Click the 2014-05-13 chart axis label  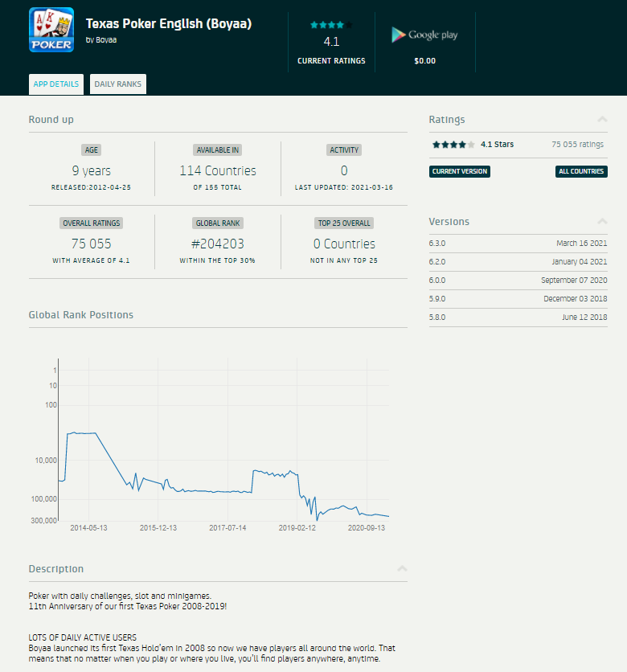[88, 528]
